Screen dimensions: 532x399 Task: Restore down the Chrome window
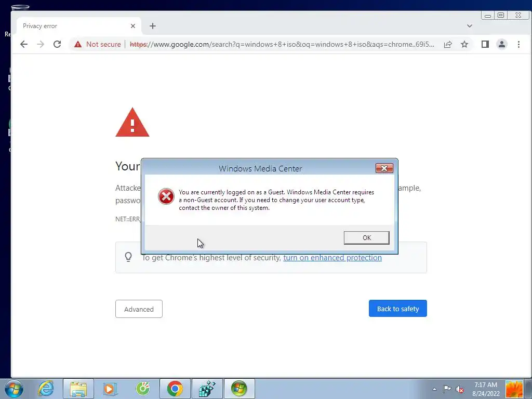point(501,15)
